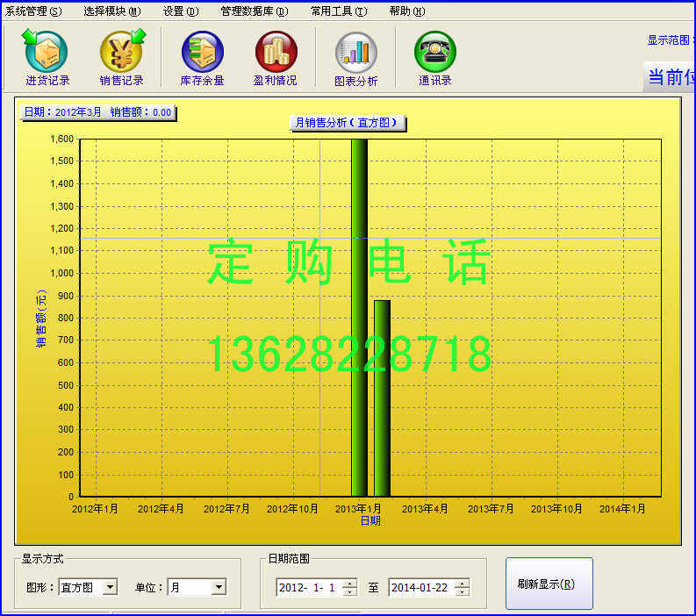
Task: Click the tallest bar for 2013年1月
Action: [x=360, y=318]
